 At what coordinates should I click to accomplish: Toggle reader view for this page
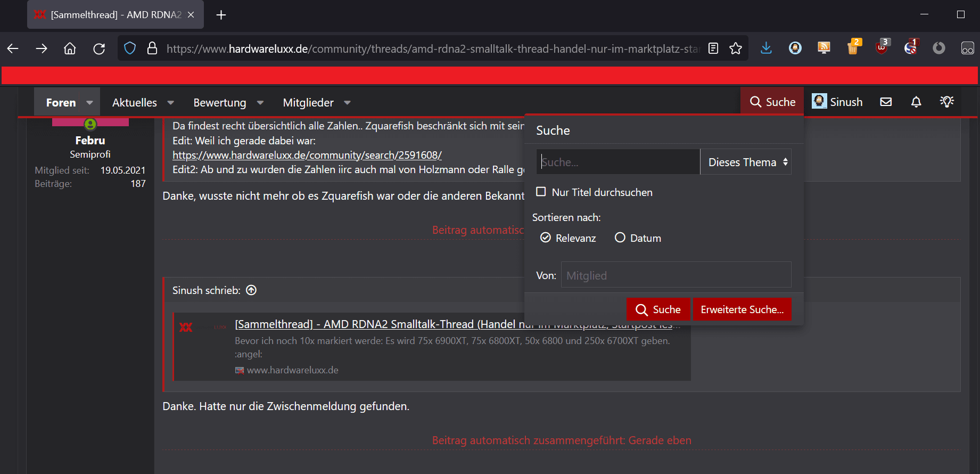[x=713, y=48]
